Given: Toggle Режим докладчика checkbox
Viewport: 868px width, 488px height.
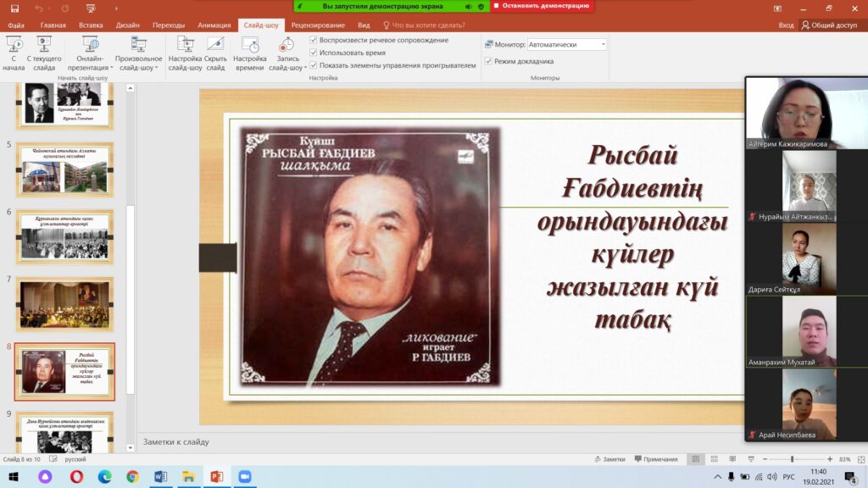Looking at the screenshot, I should coord(488,61).
